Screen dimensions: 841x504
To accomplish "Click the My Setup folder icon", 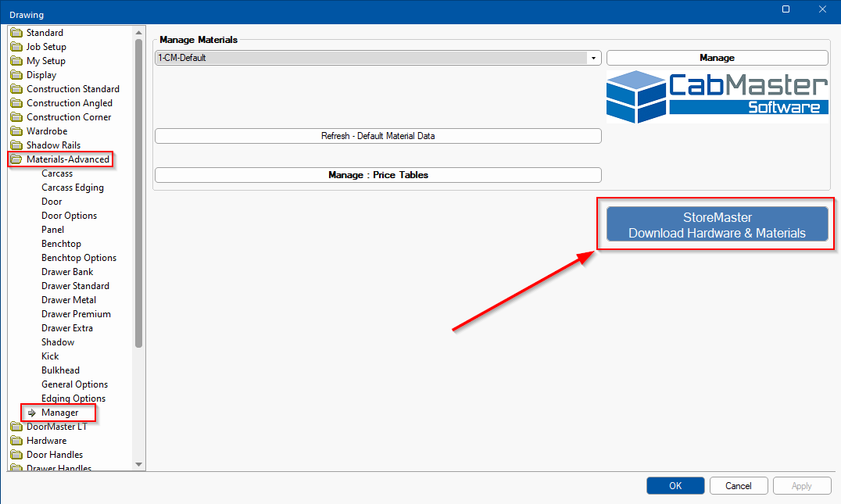I will click(16, 61).
